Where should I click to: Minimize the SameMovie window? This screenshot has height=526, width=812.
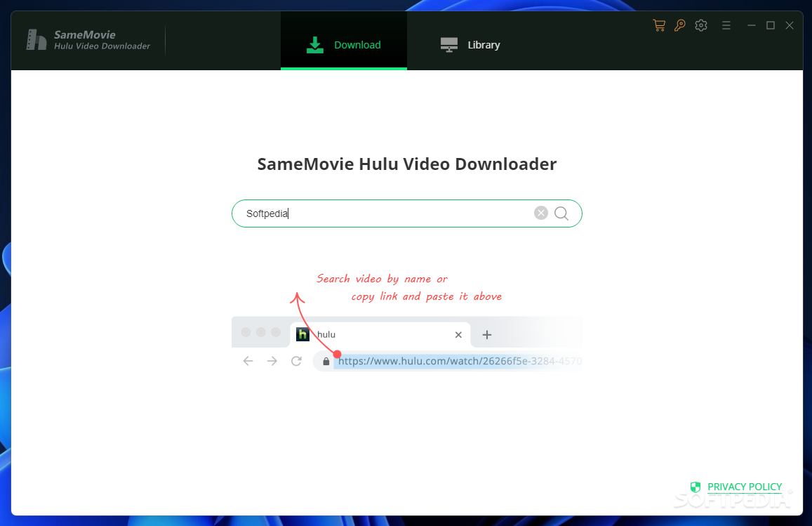coord(752,25)
